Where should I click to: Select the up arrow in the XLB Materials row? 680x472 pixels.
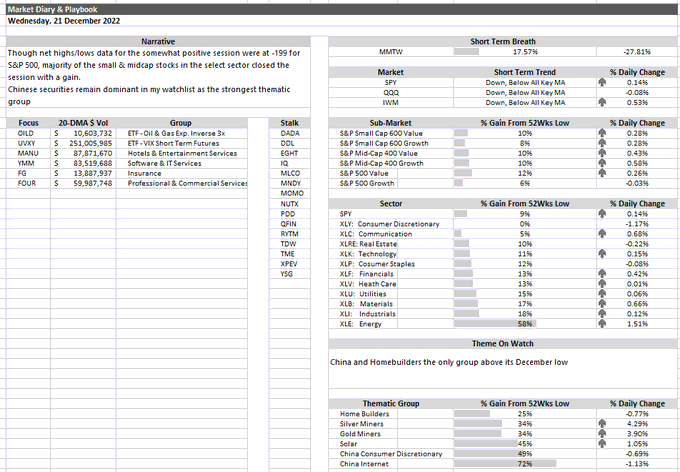[x=603, y=304]
